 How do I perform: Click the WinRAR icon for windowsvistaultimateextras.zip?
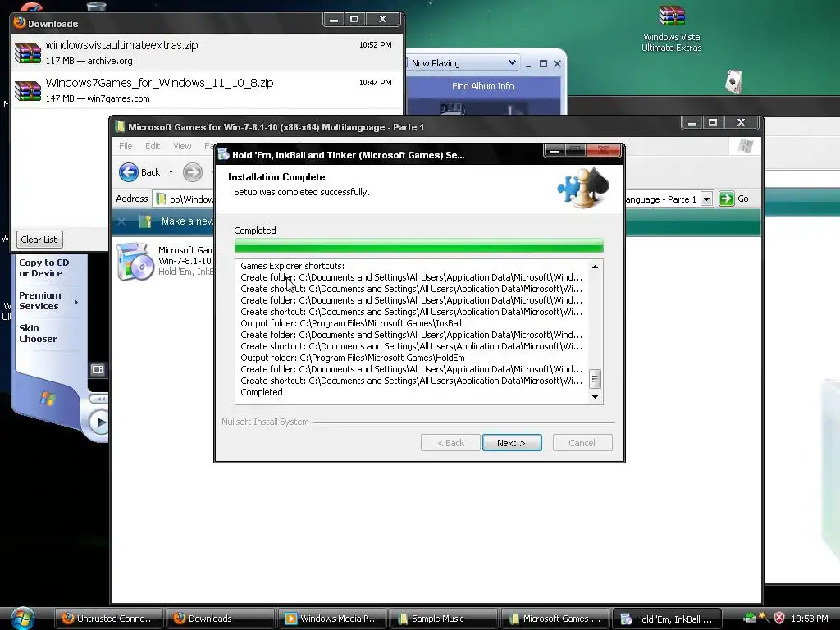[x=27, y=52]
